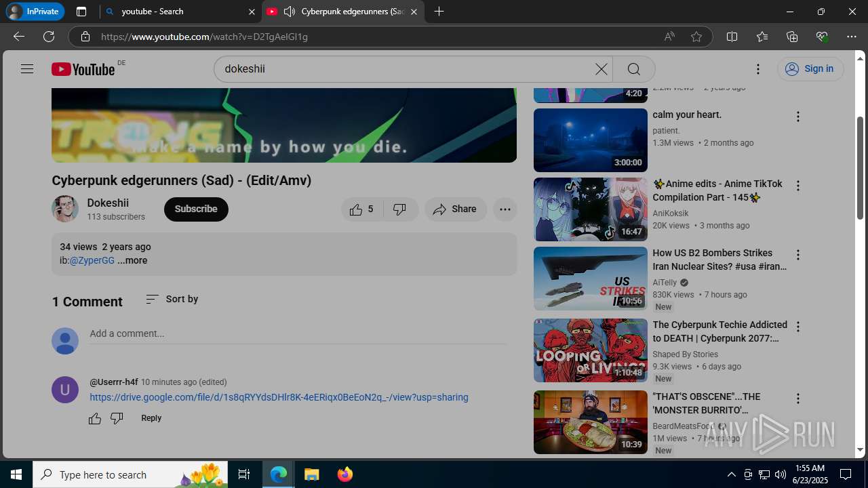Screen dimensions: 868x488
Task: Open more actions menu under the video
Action: pos(505,209)
